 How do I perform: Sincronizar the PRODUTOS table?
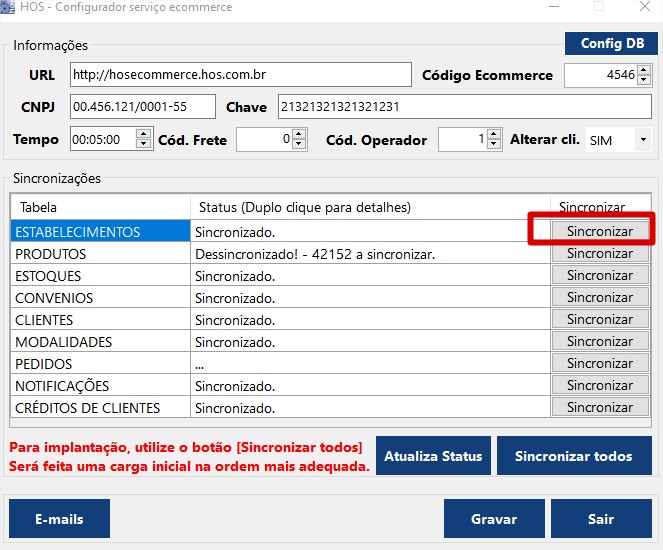click(x=599, y=254)
